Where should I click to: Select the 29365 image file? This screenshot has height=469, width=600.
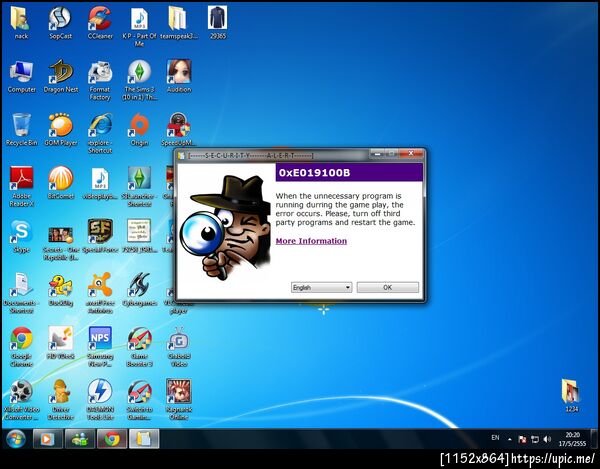click(x=218, y=23)
